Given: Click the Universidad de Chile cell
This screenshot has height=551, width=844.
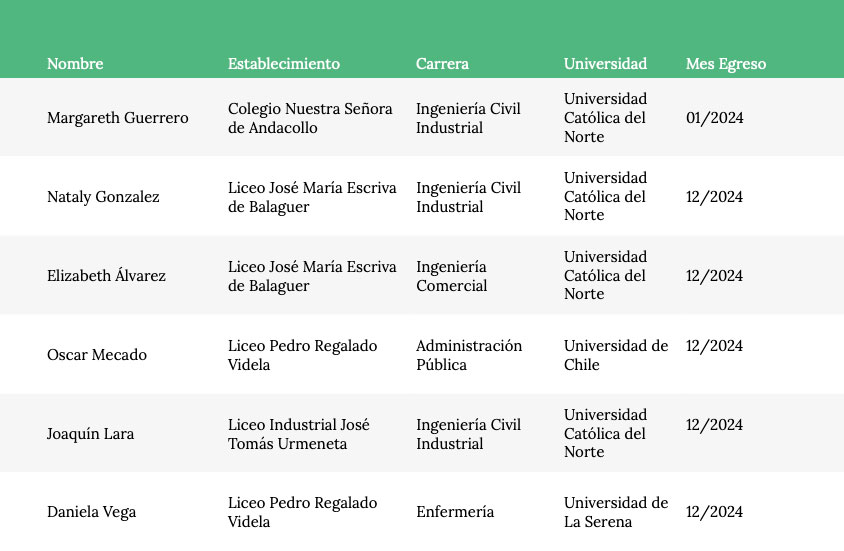Looking at the screenshot, I should (x=616, y=355).
